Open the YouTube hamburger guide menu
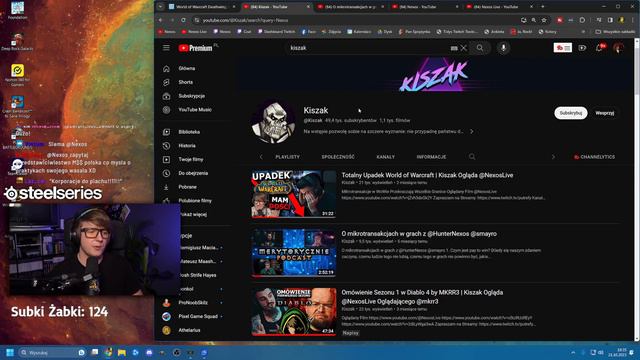640x360 pixels. click(166, 48)
